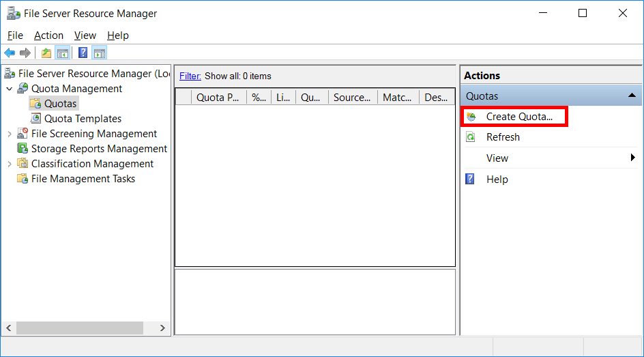The image size is (644, 357).
Task: Maximize the File Server Resource Manager window
Action: click(x=583, y=13)
